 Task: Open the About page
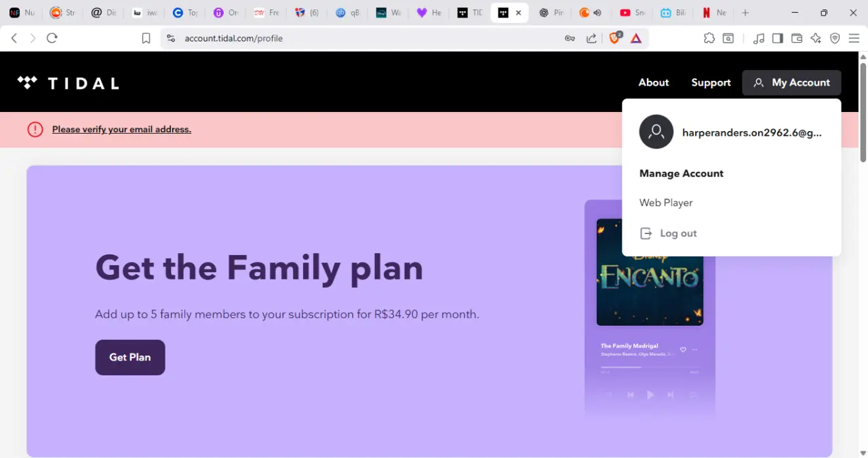(654, 83)
